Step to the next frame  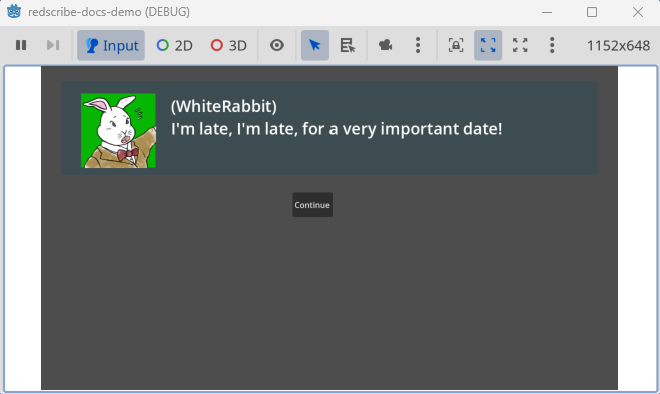(53, 45)
